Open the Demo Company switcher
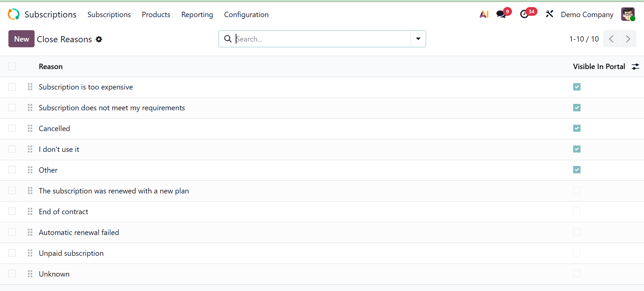 (x=587, y=15)
